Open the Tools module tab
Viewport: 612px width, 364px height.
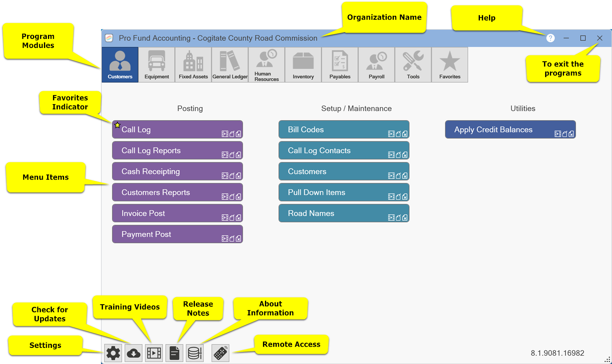[413, 65]
